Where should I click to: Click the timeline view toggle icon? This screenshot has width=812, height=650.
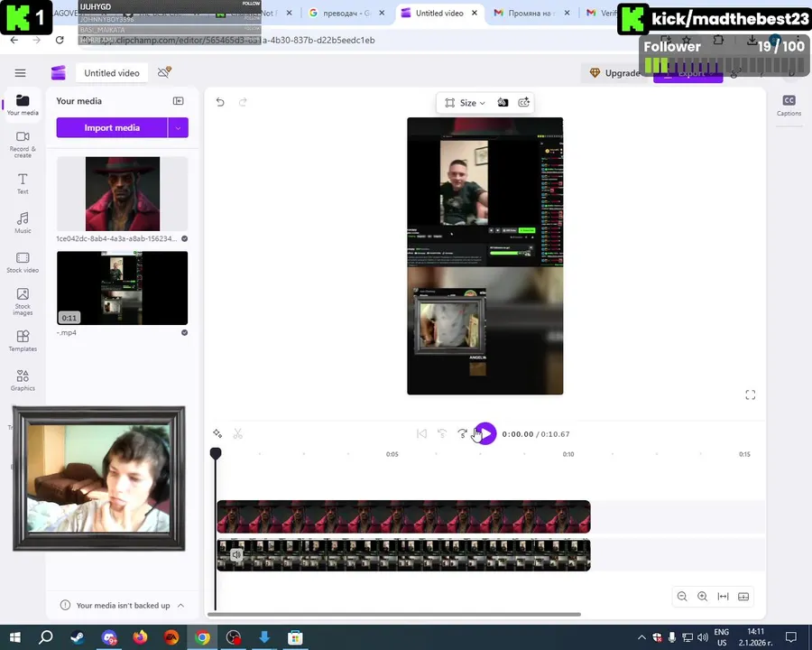click(743, 597)
